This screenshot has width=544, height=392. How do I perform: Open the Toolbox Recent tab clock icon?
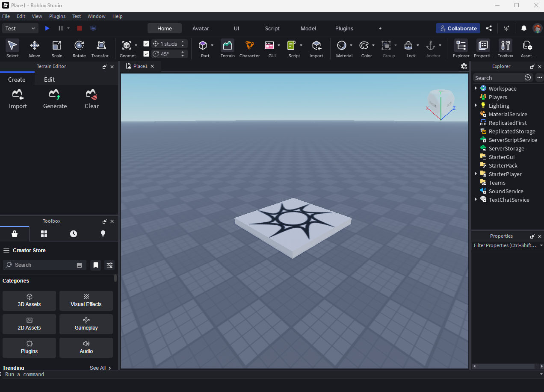[x=74, y=234]
